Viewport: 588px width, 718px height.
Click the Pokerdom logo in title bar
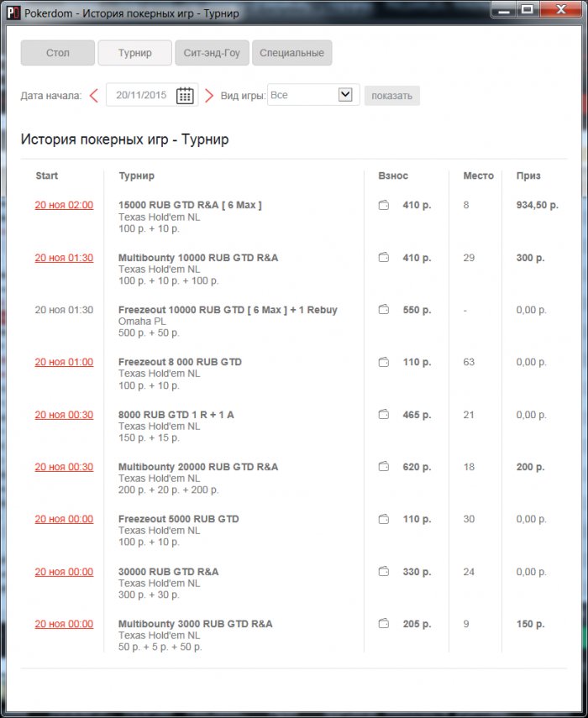13,13
